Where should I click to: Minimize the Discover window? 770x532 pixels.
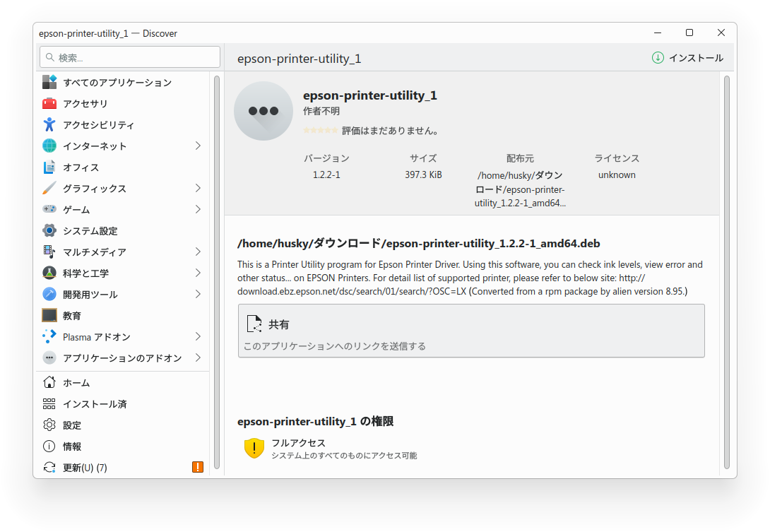click(x=658, y=33)
